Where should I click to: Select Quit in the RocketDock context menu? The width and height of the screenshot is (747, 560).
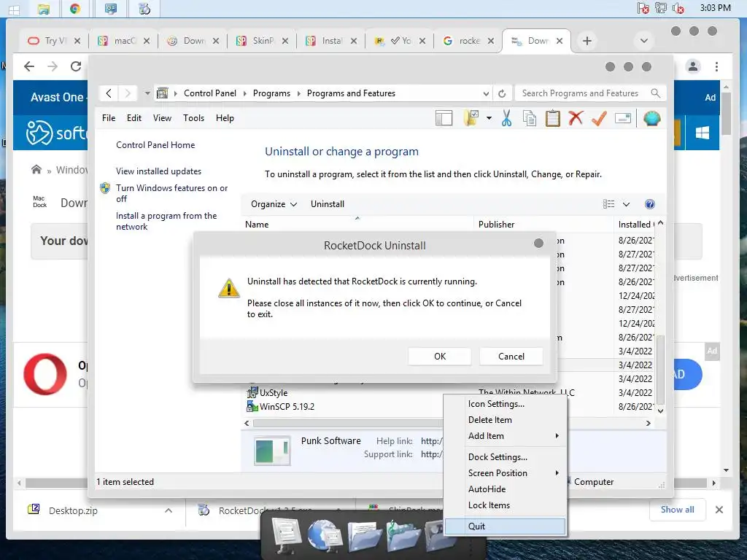pyautogui.click(x=505, y=526)
